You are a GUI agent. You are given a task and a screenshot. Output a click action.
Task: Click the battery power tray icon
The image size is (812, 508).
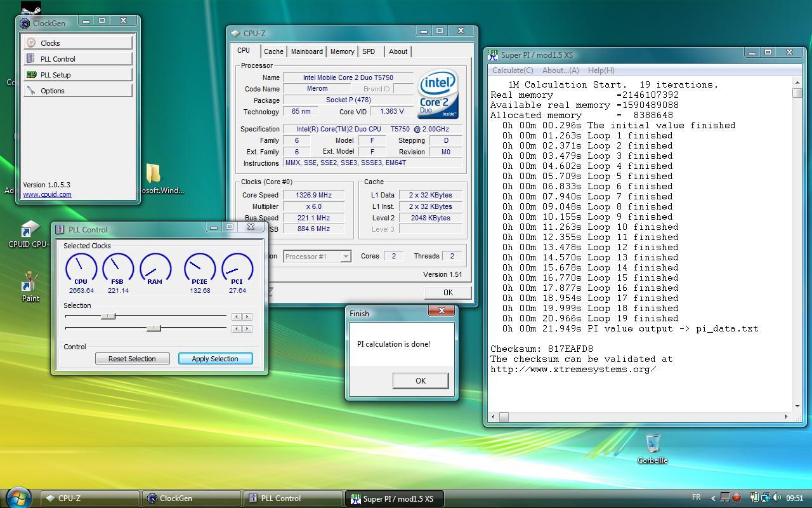(x=754, y=498)
